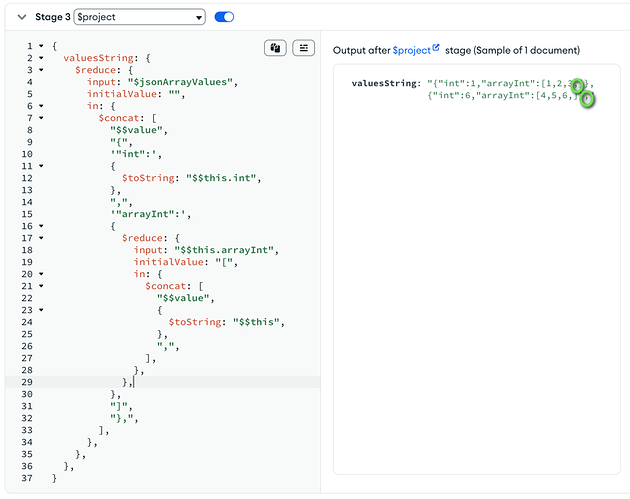Open the $project documentation link
The width and height of the screenshot is (630, 499).
coord(410,50)
